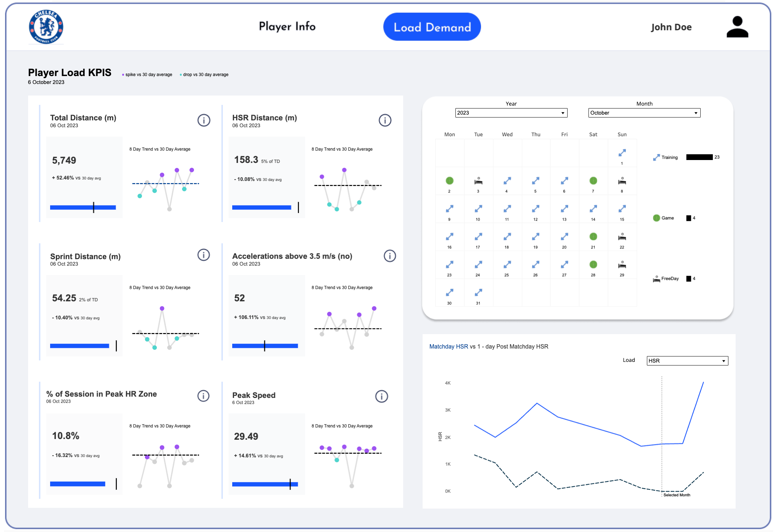Click the Peak HR Zone info icon
The height and width of the screenshot is (532, 776).
point(203,396)
